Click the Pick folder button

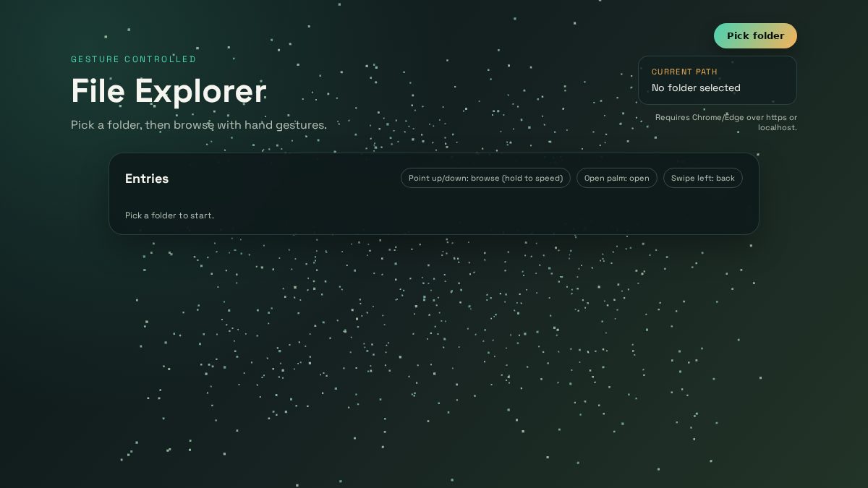(755, 35)
